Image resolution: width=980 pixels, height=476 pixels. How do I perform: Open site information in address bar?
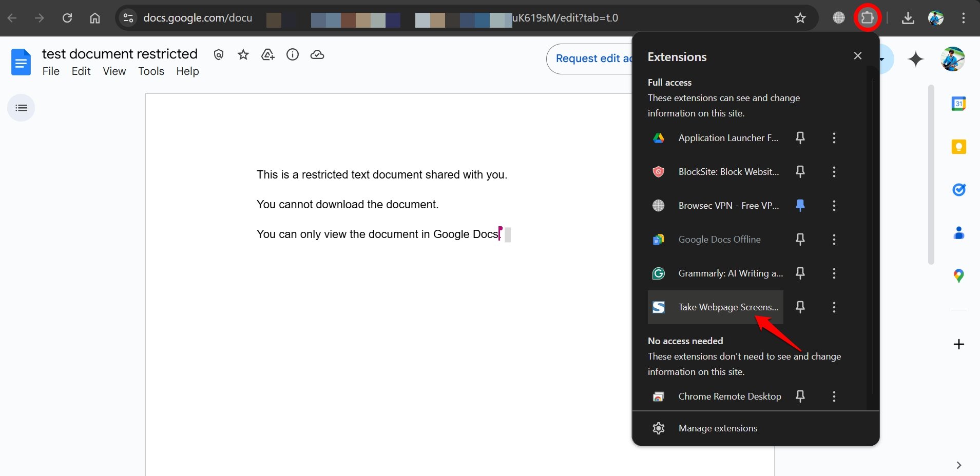(128, 18)
